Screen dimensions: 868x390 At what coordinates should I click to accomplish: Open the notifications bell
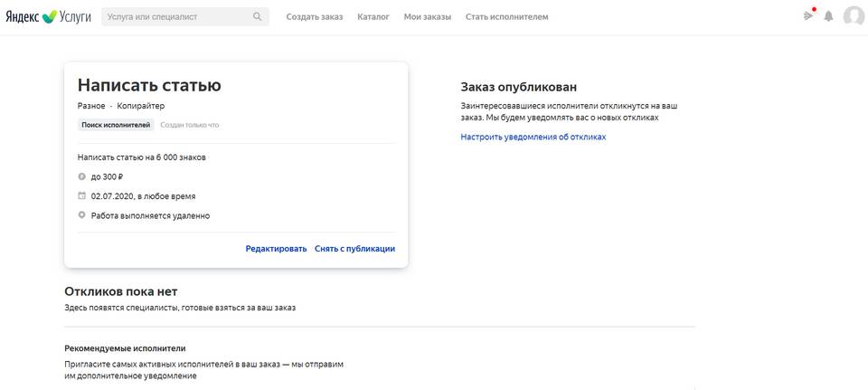click(x=828, y=16)
